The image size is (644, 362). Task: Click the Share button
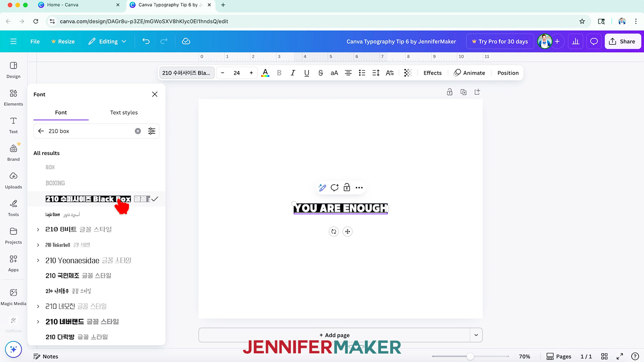(x=623, y=42)
